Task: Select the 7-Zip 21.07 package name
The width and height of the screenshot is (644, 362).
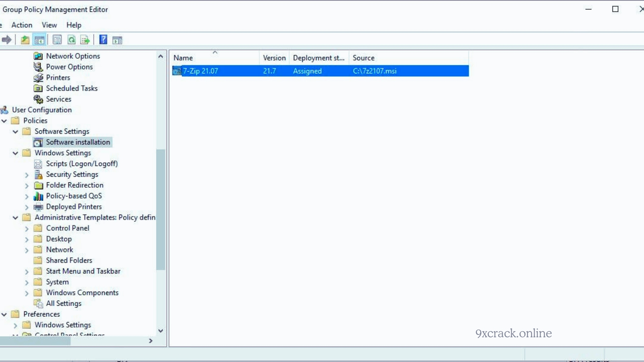Action: click(x=201, y=71)
